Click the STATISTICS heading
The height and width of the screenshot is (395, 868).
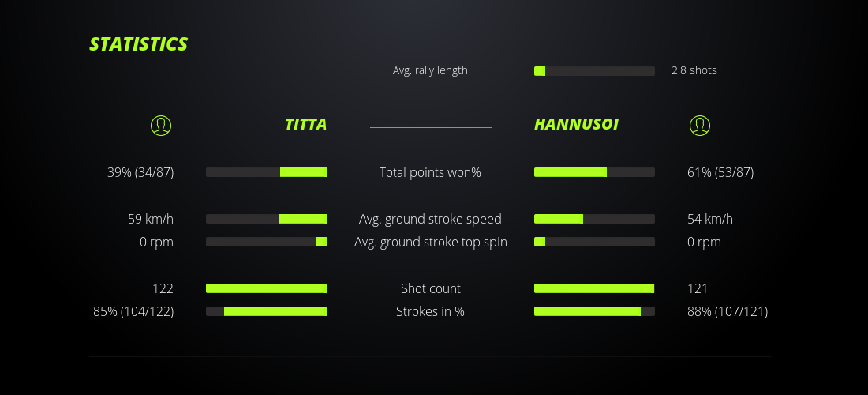[138, 44]
